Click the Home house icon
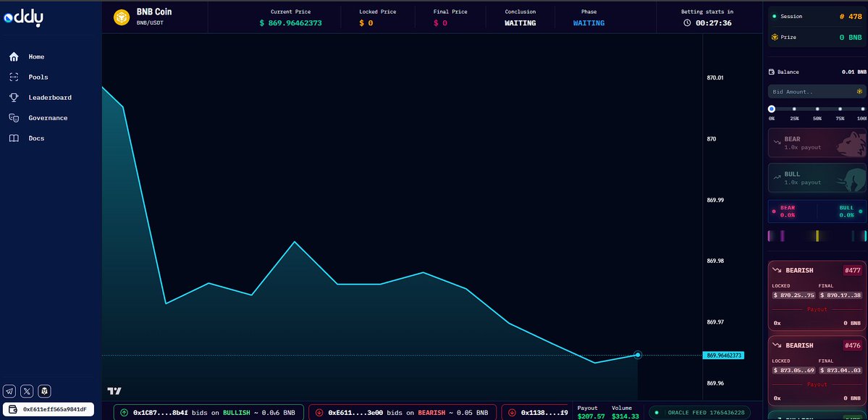This screenshot has height=420, width=868. tap(14, 56)
